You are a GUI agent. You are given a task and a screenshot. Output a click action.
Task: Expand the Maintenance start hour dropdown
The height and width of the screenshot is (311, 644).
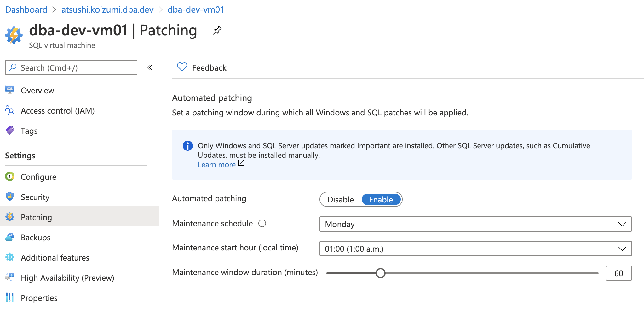(x=475, y=249)
